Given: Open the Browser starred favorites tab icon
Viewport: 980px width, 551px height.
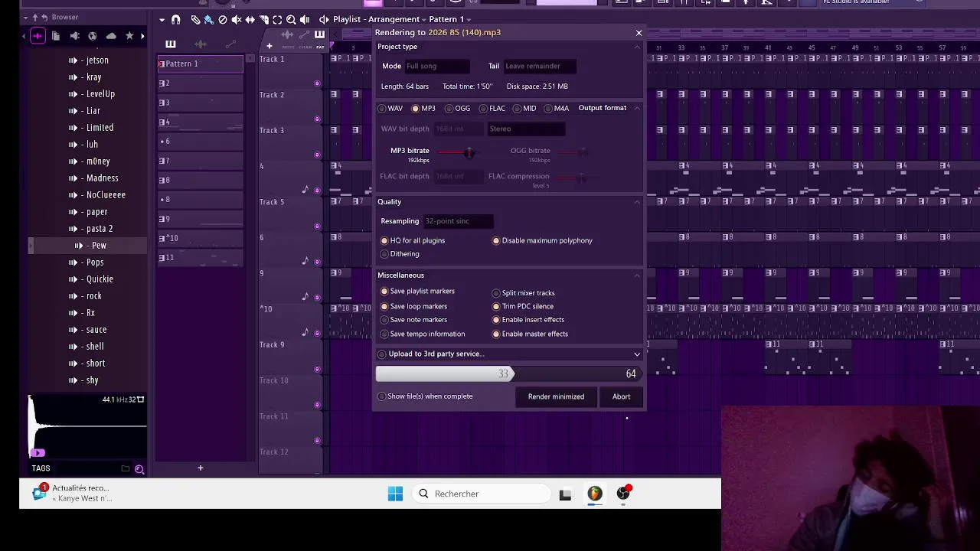Looking at the screenshot, I should [x=129, y=36].
